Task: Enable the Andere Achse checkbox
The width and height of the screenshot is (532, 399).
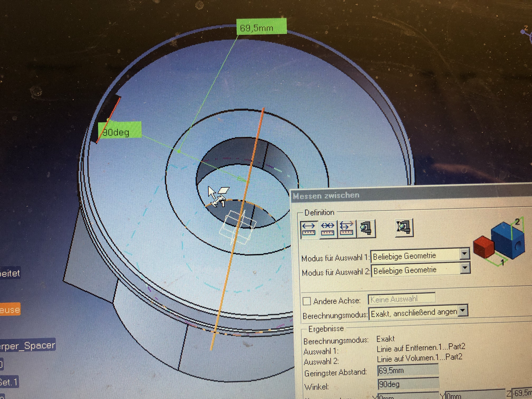Action: point(307,301)
